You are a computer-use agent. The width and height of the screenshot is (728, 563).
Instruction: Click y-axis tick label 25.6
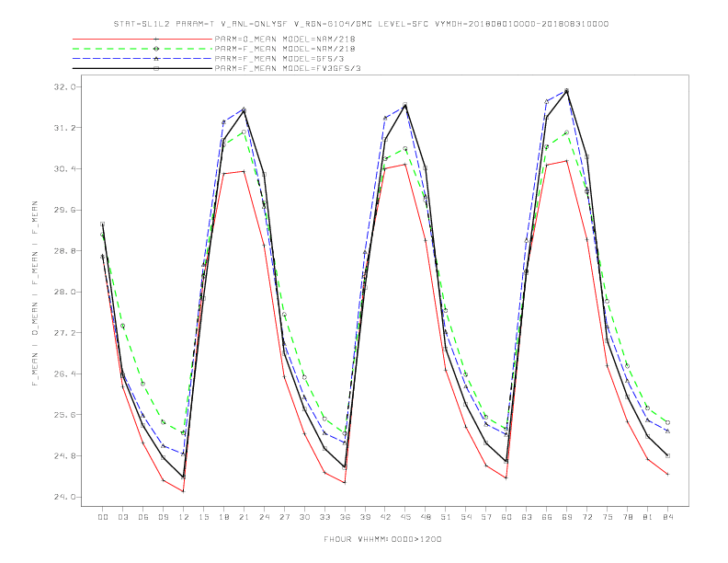point(64,415)
